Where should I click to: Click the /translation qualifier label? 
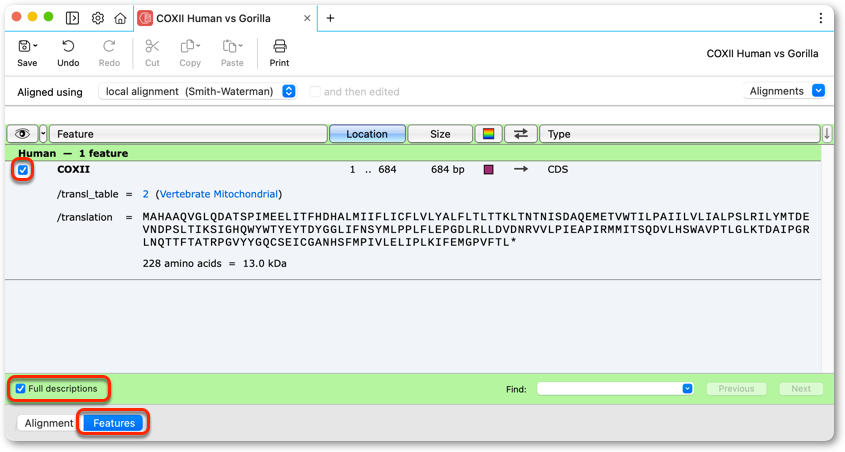85,217
